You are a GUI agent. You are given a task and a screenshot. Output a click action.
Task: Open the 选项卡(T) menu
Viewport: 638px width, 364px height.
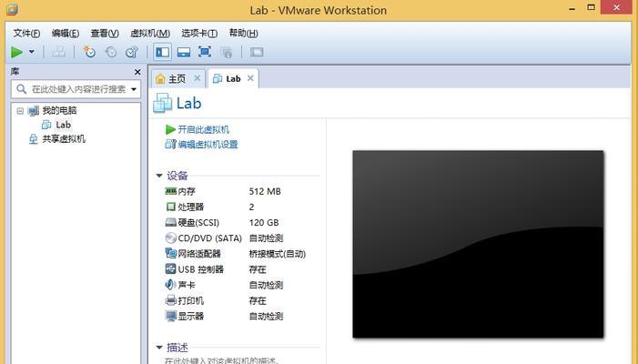point(199,34)
